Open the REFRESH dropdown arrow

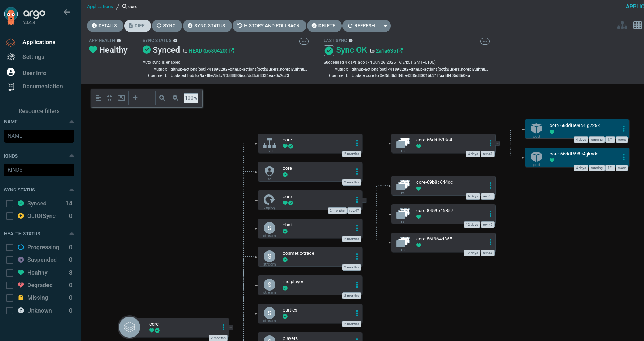tap(385, 26)
